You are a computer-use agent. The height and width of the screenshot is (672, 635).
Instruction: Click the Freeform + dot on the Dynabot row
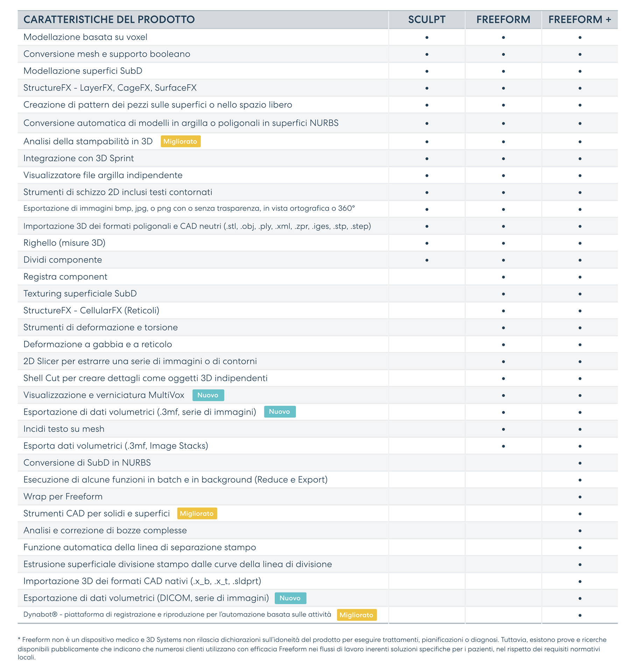[580, 615]
